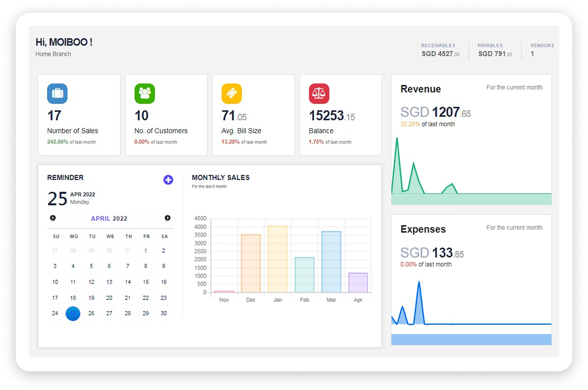This screenshot has height=390, width=588.
Task: Click the Mar bar in Monthly Sales
Action: coord(331,262)
